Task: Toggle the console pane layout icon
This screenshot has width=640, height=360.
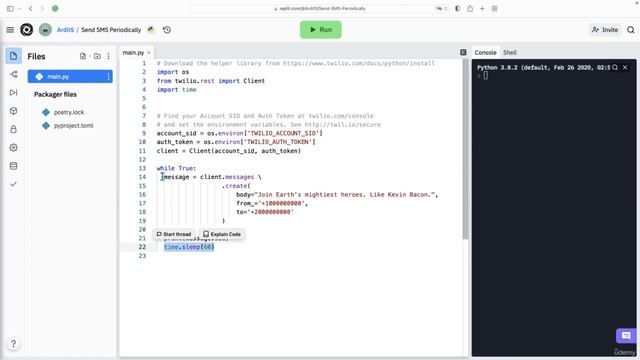Action: coord(463,52)
